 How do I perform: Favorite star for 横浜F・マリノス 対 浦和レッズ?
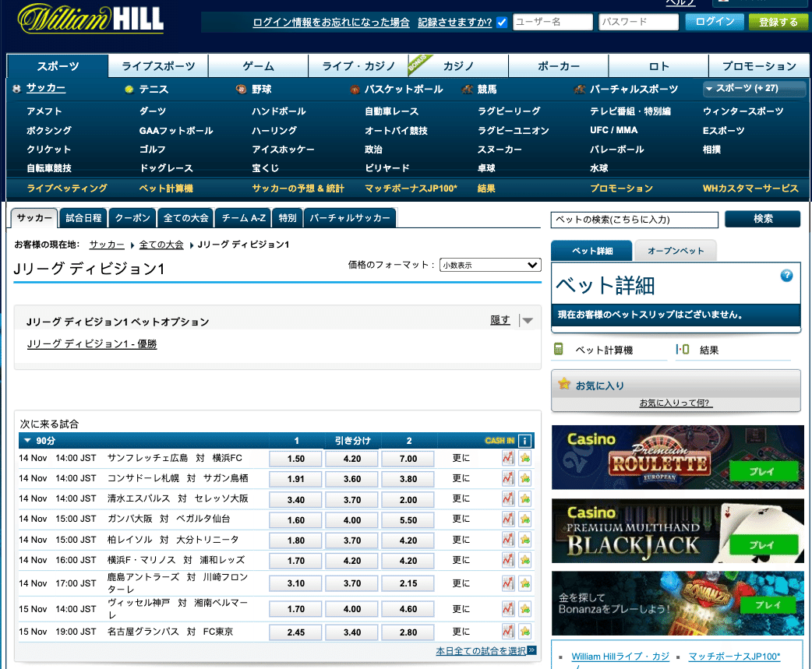click(x=525, y=560)
